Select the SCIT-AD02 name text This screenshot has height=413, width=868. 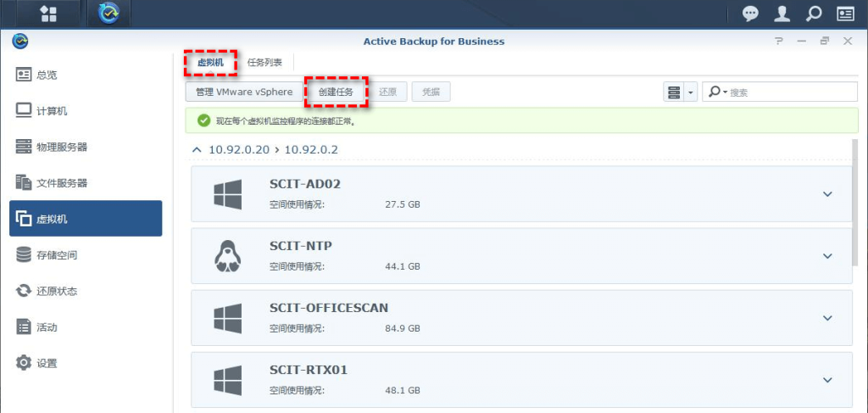305,184
